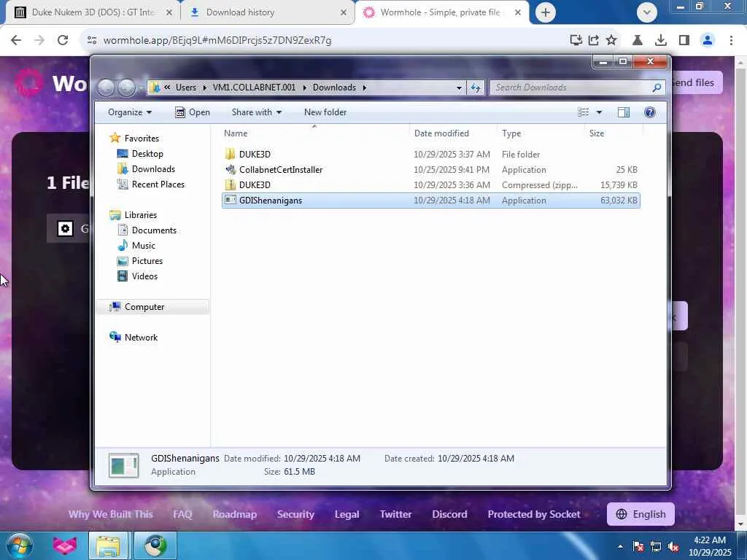Image resolution: width=747 pixels, height=560 pixels.
Task: Select CollabnetCertInstaller application
Action: click(431, 169)
